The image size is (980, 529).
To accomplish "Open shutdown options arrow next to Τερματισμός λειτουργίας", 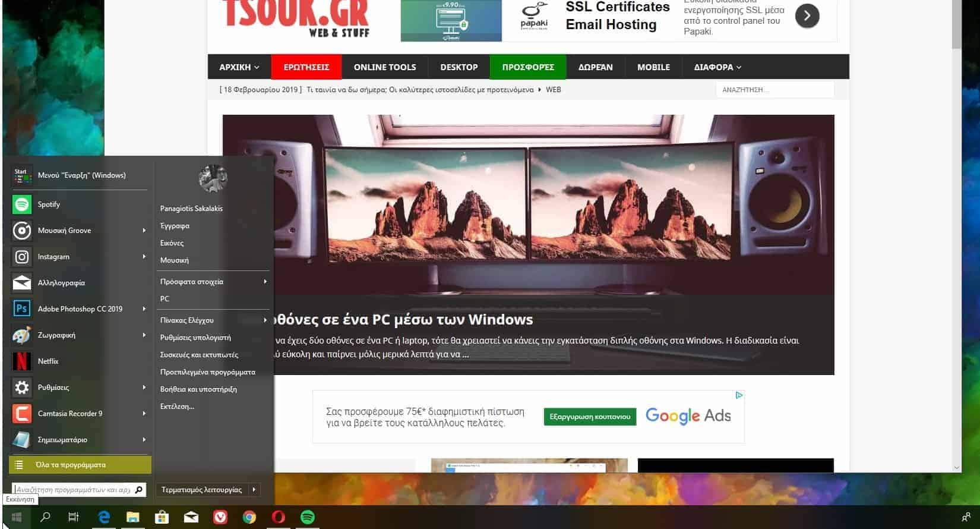I will 254,490.
